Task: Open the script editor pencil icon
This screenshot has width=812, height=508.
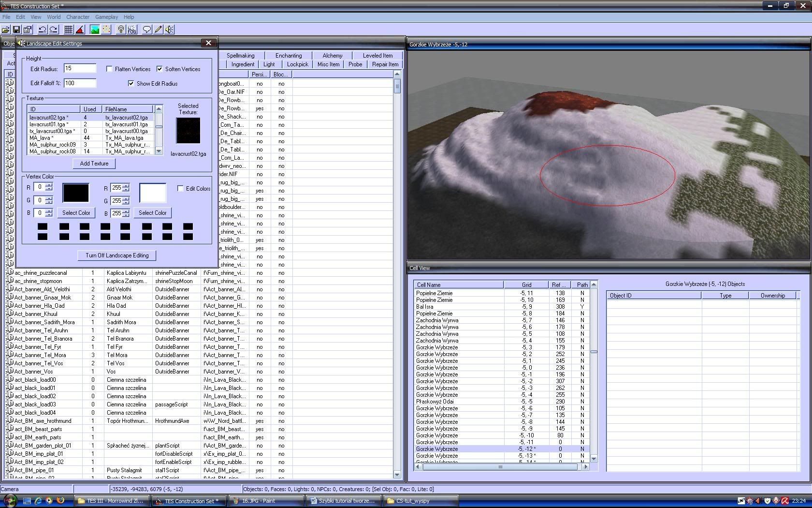Action: tap(158, 30)
